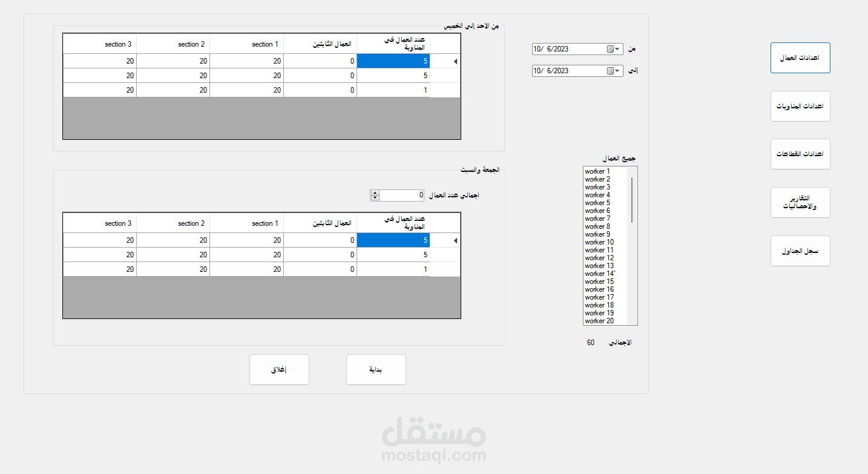Screen dimensions: 868x474
Task: Click the جميع العمال list scrollbar thumb
Action: [632, 200]
